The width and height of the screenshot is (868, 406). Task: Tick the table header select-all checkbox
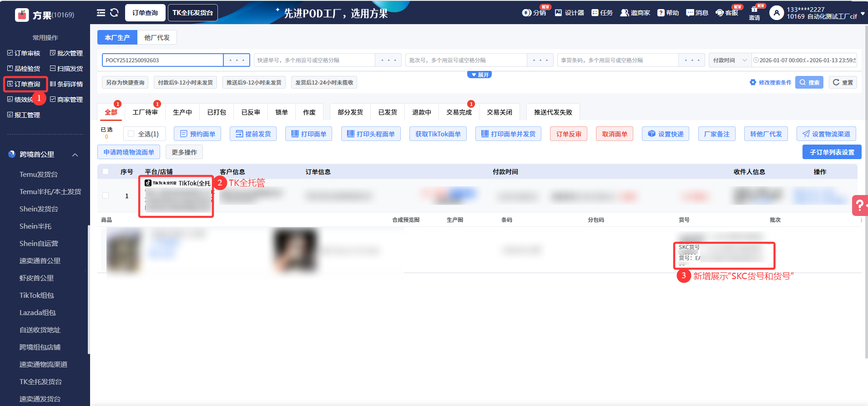tap(106, 171)
